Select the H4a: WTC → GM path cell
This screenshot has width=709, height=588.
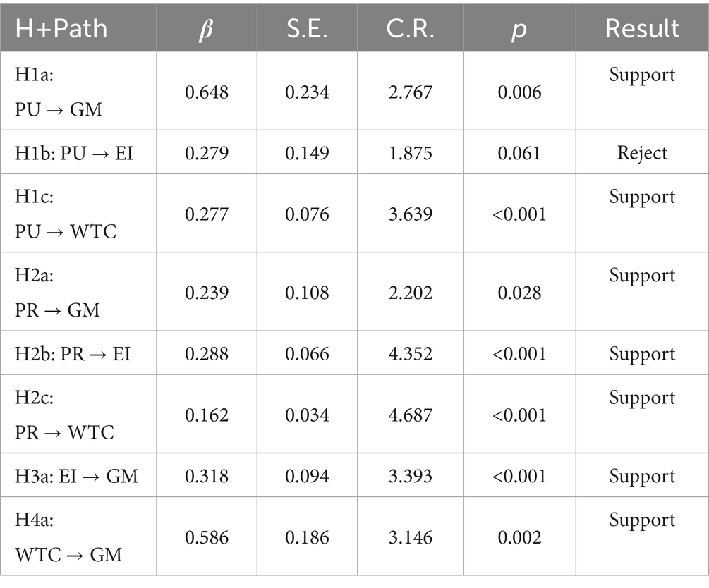pyautogui.click(x=68, y=537)
